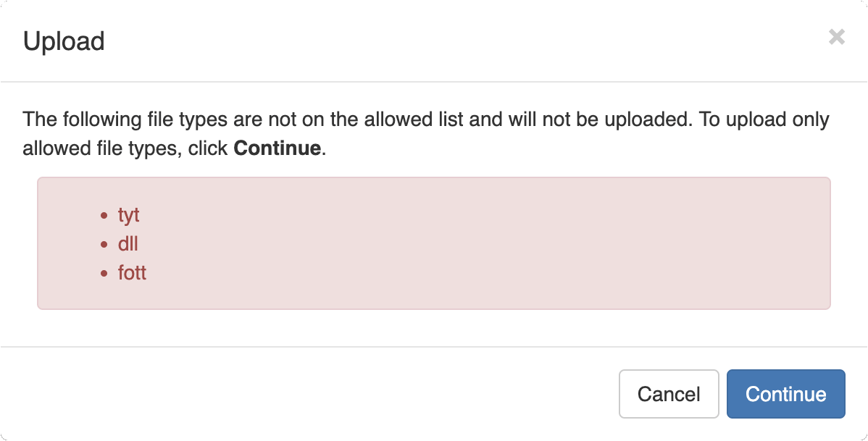Click the bullet next to fott

click(106, 273)
